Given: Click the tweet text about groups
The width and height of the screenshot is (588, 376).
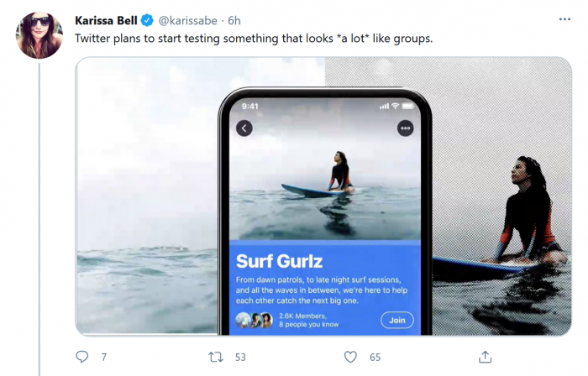Looking at the screenshot, I should point(254,39).
